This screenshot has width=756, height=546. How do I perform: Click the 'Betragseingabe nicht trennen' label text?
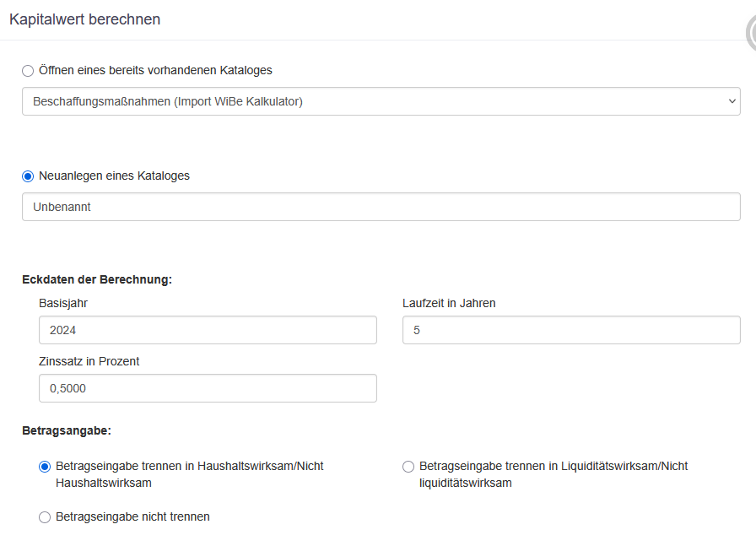(132, 516)
